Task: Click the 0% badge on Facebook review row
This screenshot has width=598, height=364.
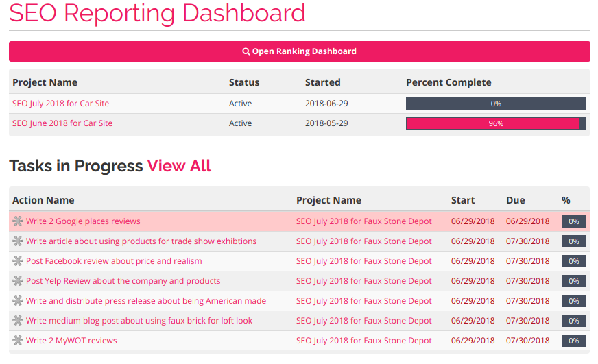Action: coord(573,261)
